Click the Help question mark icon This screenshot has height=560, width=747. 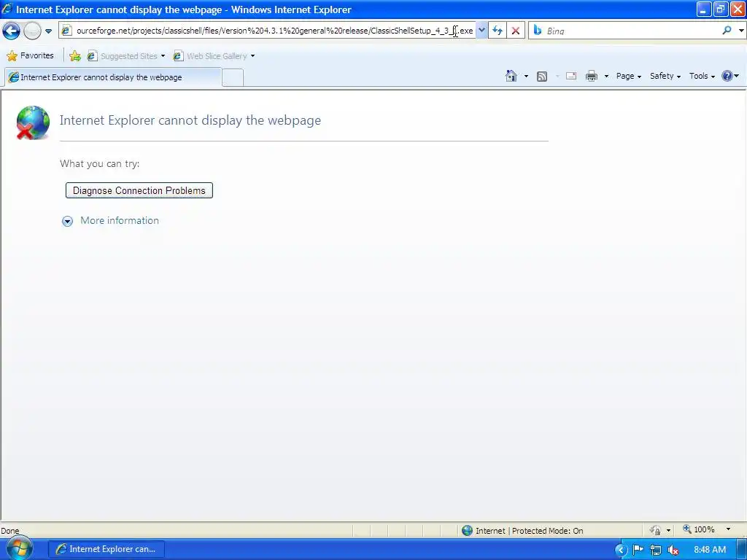pos(727,76)
